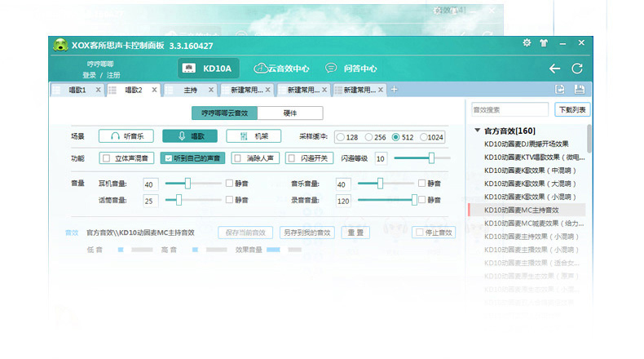Select KD10动圈麦主持效果（小混响）
Screen dimensions: 644x359
coord(531,237)
